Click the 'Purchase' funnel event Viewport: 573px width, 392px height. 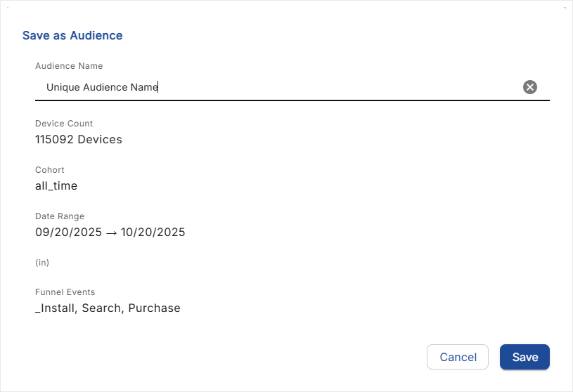(154, 308)
